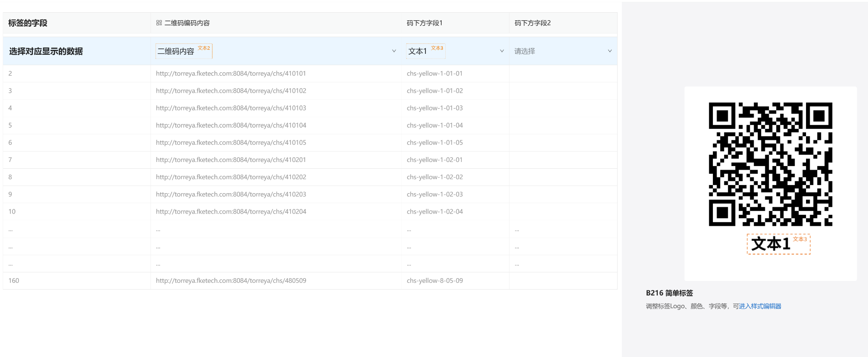Click the chevron arrow in 文本1 dropdown

(x=502, y=51)
